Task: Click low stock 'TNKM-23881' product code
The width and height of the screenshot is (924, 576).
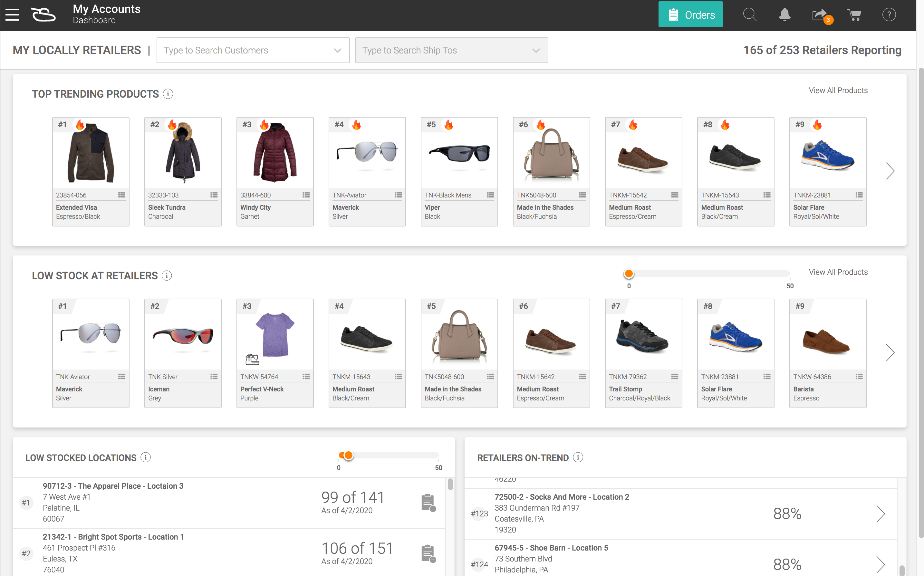Action: [x=720, y=377]
